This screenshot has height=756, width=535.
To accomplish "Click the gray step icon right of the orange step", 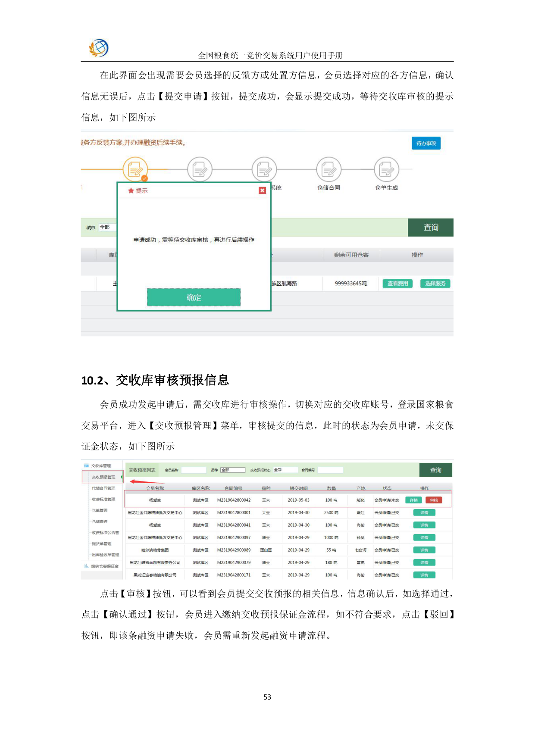I will coord(200,169).
